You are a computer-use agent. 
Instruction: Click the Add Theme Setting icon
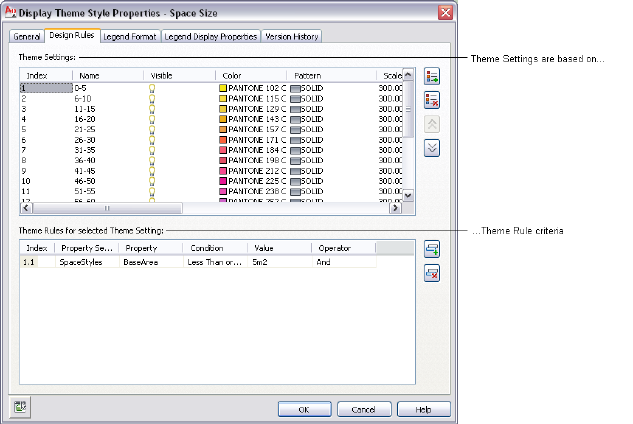(x=432, y=76)
